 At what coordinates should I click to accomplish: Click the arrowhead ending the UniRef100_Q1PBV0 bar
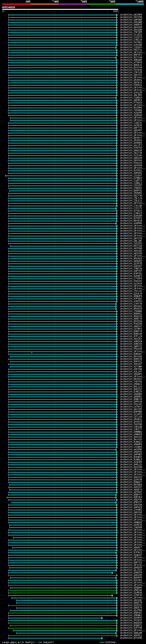pos(102,618)
